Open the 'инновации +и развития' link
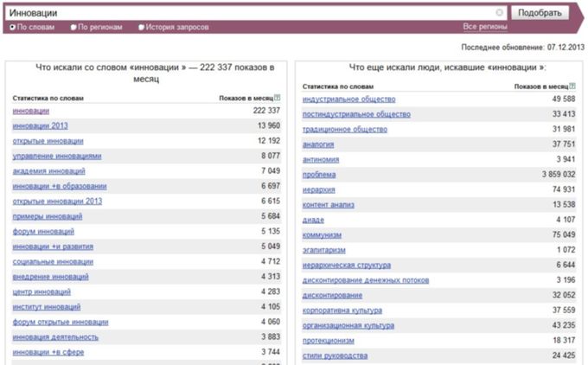The image size is (588, 365). tap(53, 247)
